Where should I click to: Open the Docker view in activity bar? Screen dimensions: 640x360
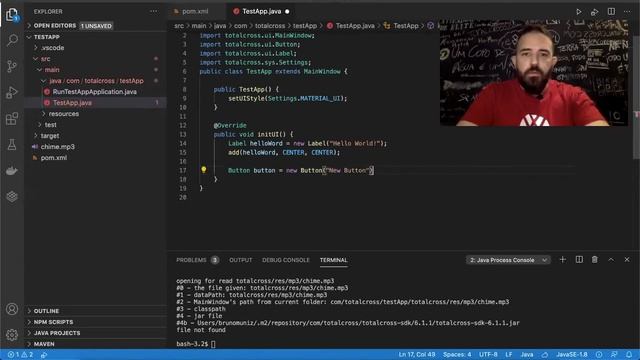[12, 171]
